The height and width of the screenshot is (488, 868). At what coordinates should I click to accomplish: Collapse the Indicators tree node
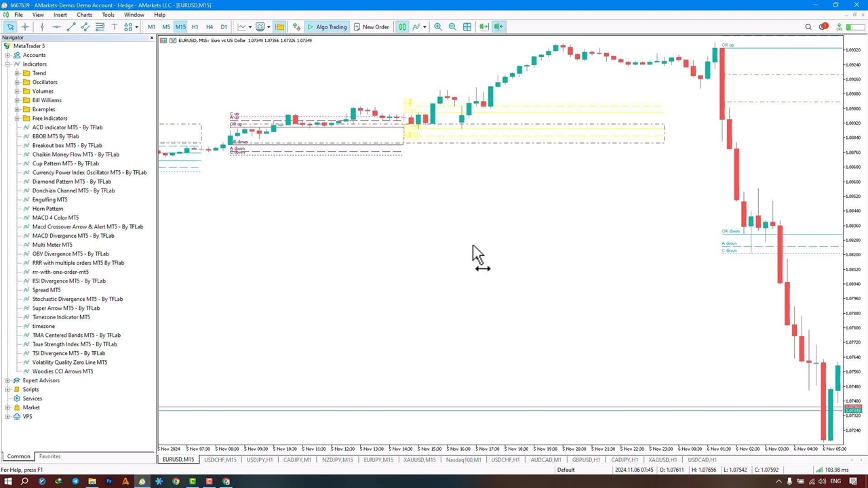(7, 64)
